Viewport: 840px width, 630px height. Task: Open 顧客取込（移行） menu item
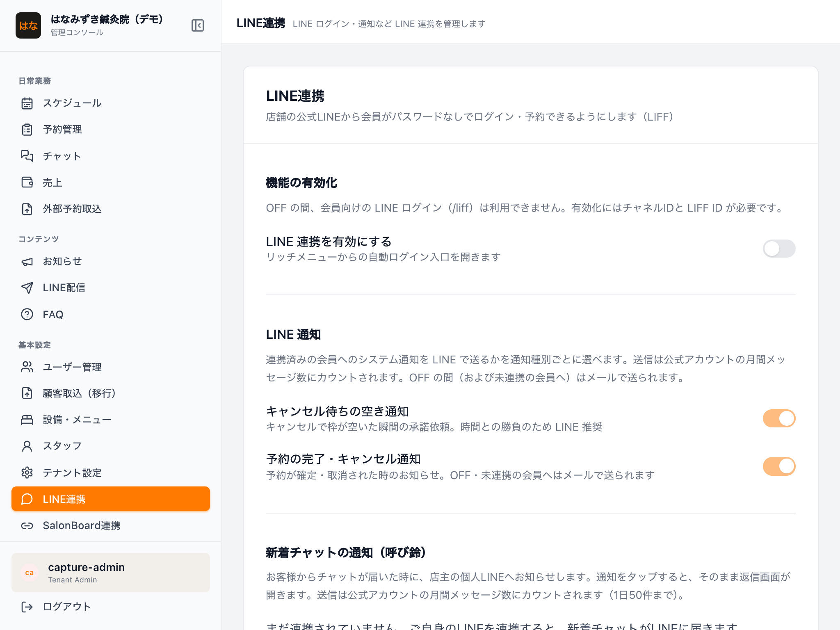click(111, 393)
